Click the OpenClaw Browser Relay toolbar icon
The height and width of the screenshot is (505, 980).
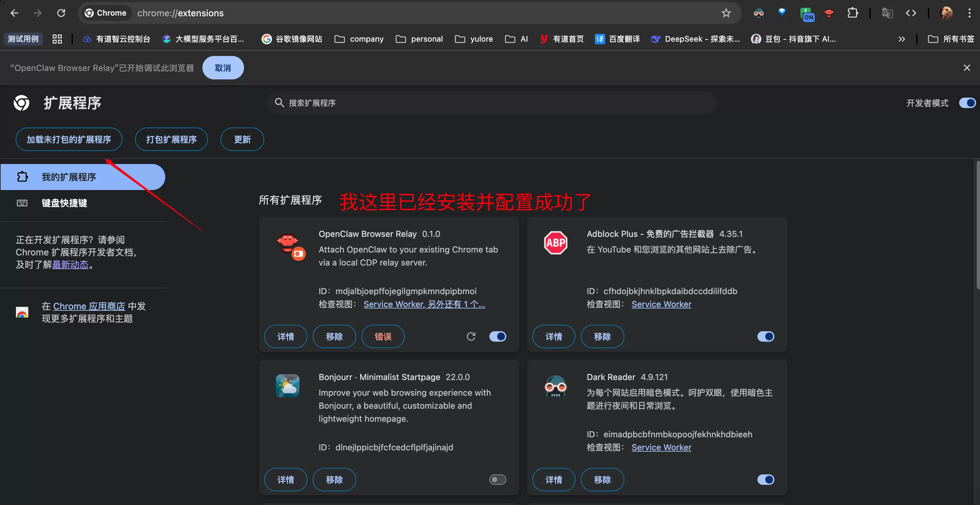coord(829,13)
